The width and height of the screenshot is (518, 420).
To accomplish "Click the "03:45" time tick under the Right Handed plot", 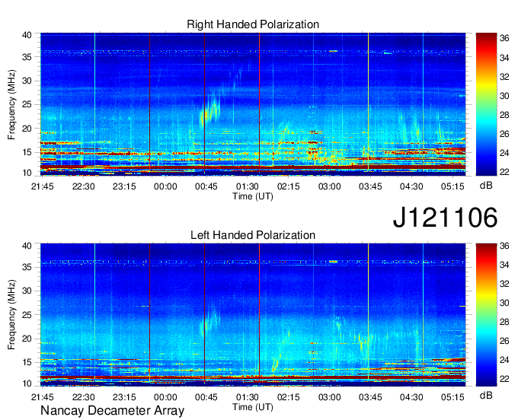I will click(x=370, y=186).
